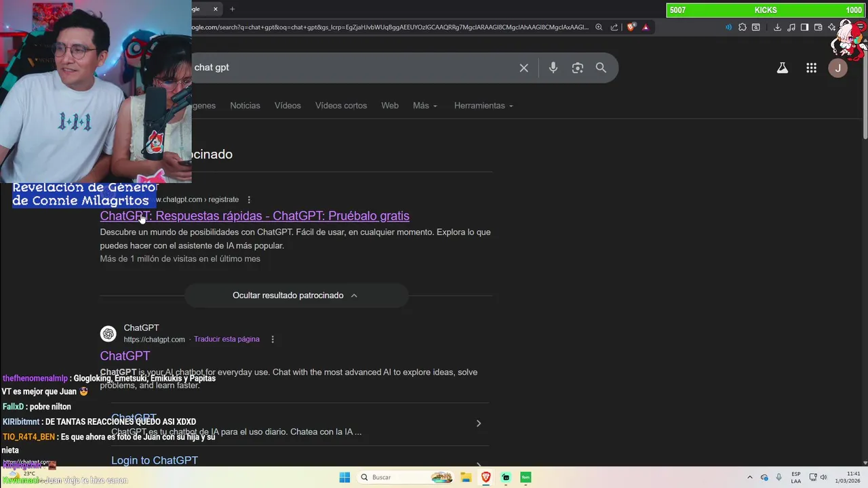Viewport: 868px width, 488px height.
Task: Close the current browser tab
Action: [x=216, y=9]
